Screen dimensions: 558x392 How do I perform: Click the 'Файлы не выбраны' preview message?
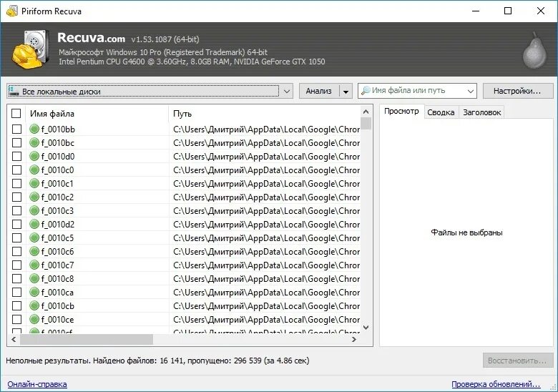pos(466,232)
